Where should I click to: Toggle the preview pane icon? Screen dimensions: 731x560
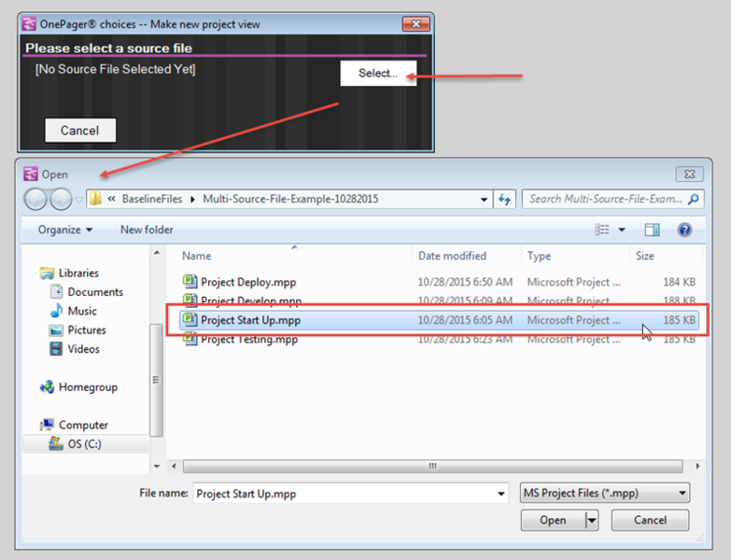(652, 230)
